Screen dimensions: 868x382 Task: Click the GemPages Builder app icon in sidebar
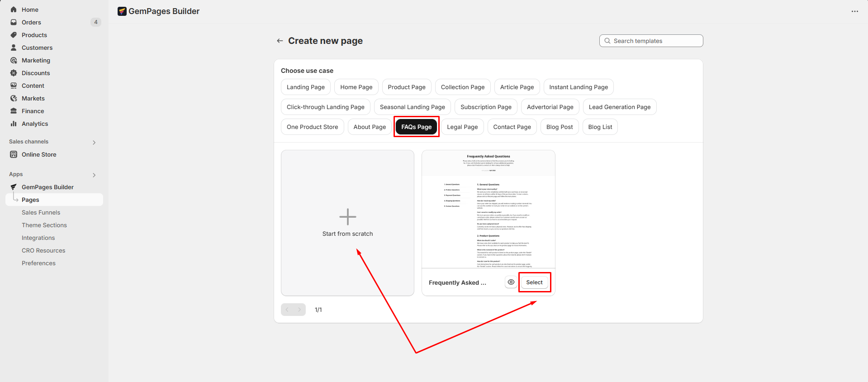point(14,187)
